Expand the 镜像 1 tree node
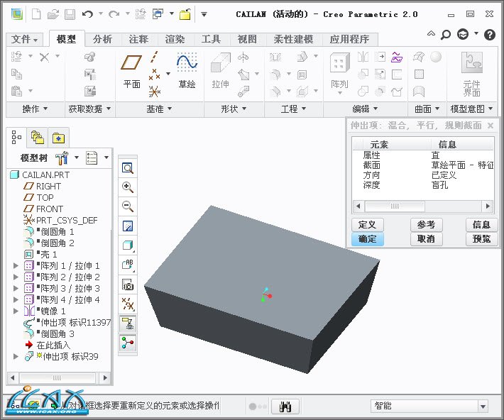504x420 pixels. pos(16,311)
